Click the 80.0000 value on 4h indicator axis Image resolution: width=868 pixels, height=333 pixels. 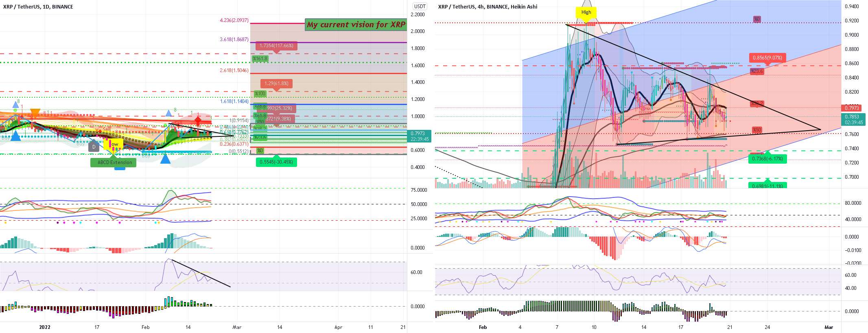tap(853, 203)
